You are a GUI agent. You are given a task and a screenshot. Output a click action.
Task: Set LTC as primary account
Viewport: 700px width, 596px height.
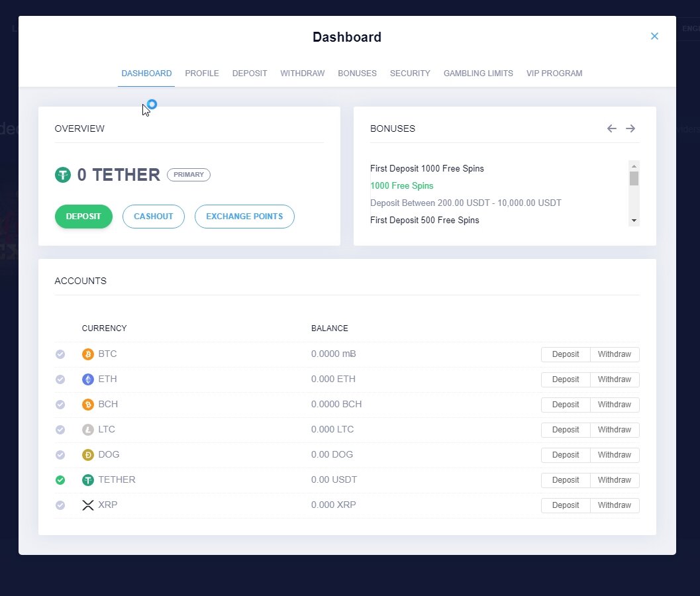point(60,430)
